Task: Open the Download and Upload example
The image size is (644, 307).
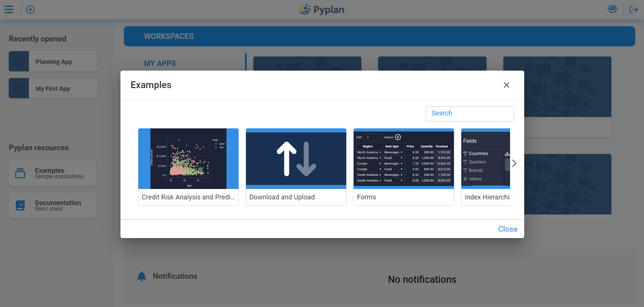Action: coord(296,166)
